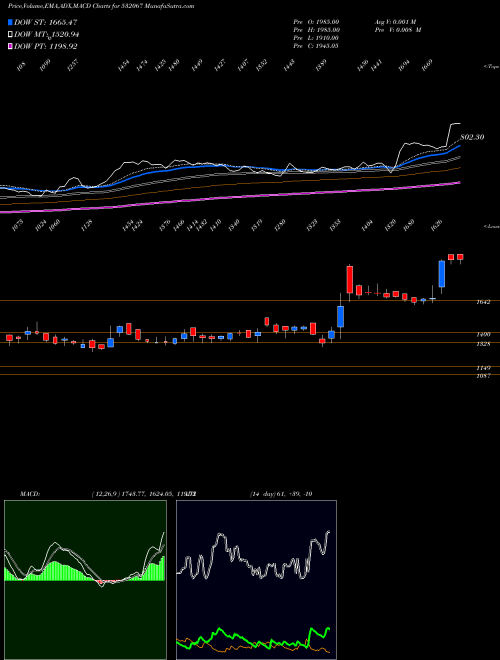This screenshot has height=660, width=500.
Task: Click the Pre V: 0.008 M value
Action: [x=398, y=29]
